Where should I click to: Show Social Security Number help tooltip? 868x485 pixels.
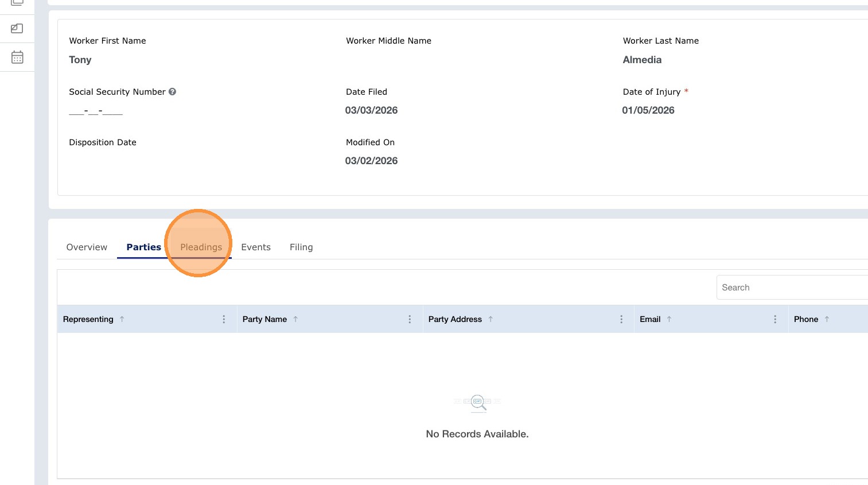coord(172,92)
